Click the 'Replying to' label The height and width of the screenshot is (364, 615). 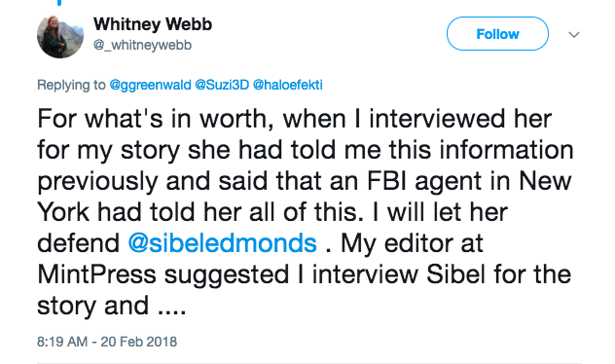pyautogui.click(x=71, y=85)
